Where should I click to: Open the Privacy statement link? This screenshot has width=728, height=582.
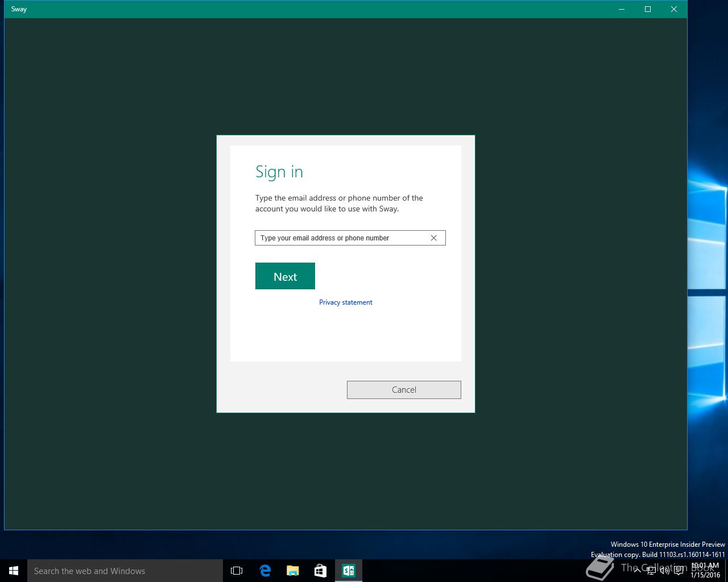pos(346,302)
